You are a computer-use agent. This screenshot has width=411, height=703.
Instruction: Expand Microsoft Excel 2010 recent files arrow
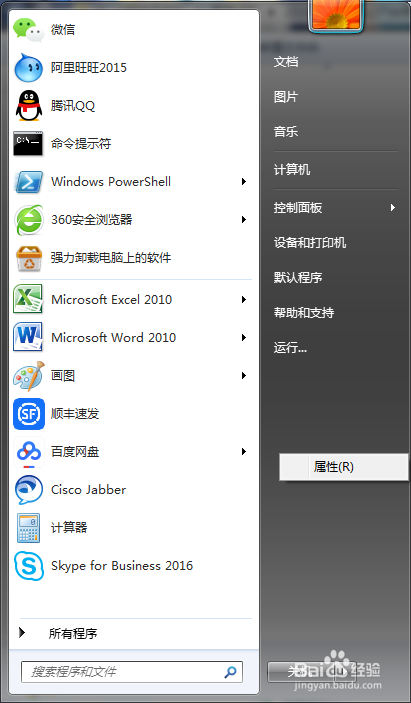click(244, 299)
